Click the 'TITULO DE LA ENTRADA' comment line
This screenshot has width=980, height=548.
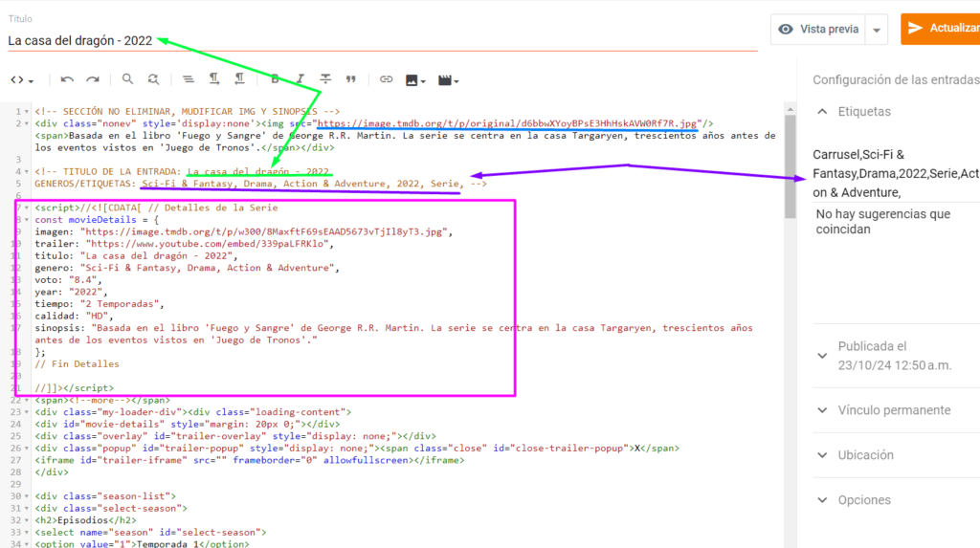pyautogui.click(x=182, y=172)
